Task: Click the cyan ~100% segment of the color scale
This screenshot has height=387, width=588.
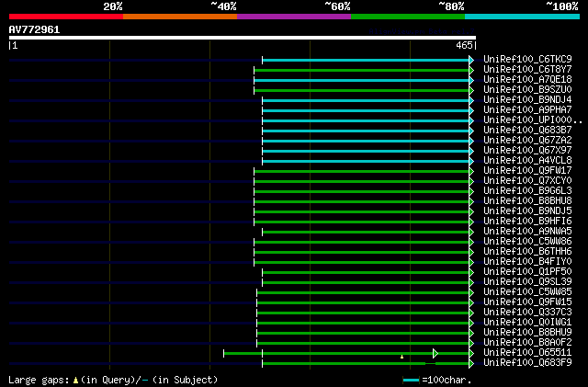Action: (522, 17)
